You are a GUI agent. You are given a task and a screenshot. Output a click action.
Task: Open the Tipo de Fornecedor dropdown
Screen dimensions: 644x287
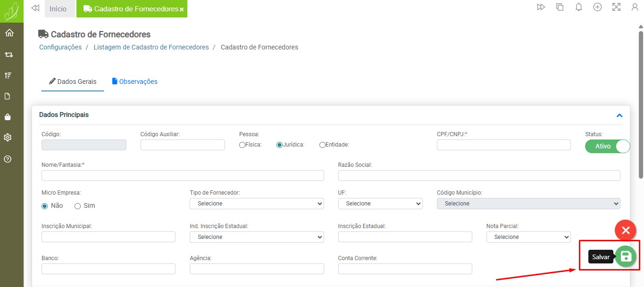pos(257,204)
